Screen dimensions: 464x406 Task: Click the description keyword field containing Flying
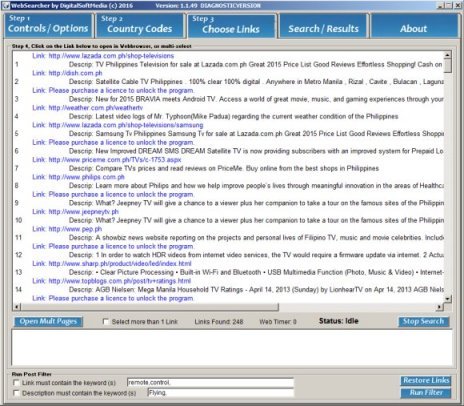click(x=221, y=393)
